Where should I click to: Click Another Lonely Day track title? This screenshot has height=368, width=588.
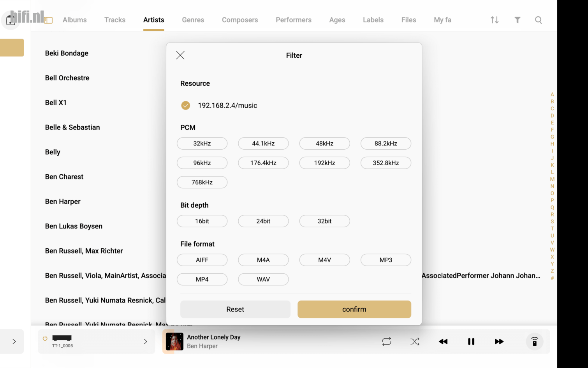click(x=214, y=337)
